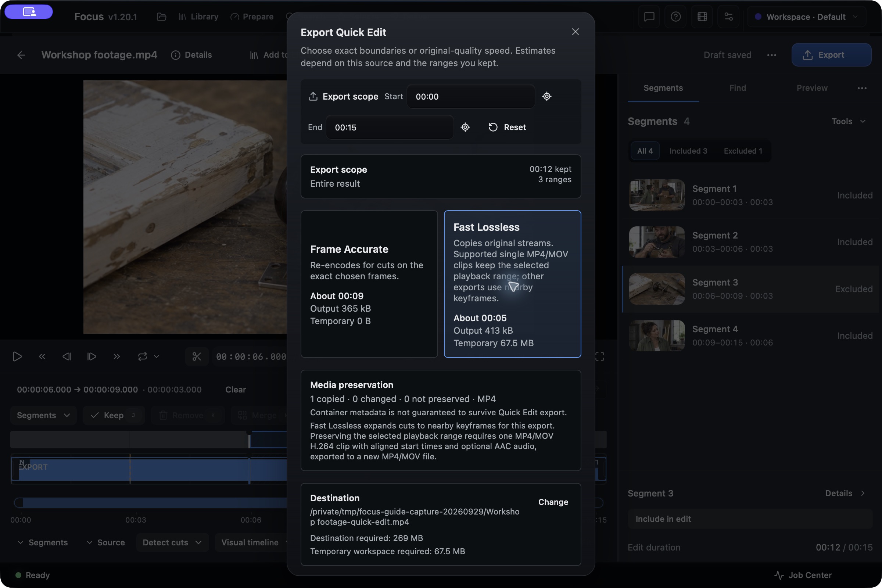Change the export destination
Screen dimensions: 882x588
coord(553,502)
